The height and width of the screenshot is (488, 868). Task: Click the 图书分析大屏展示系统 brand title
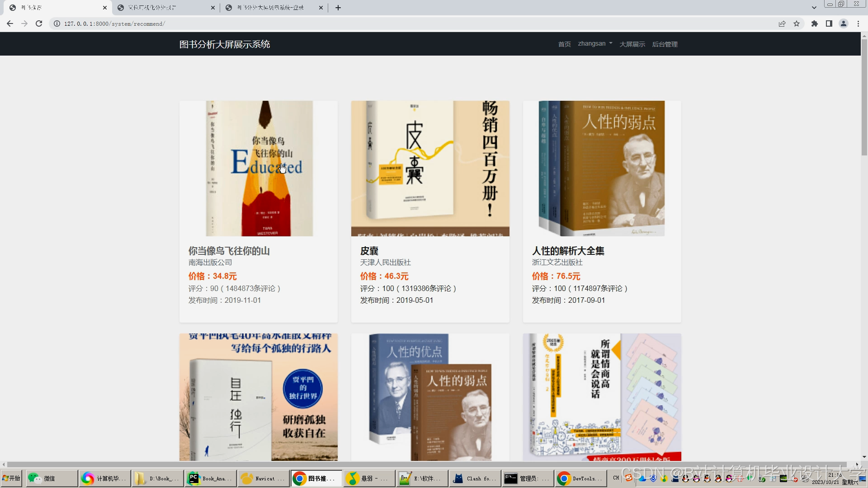click(225, 44)
